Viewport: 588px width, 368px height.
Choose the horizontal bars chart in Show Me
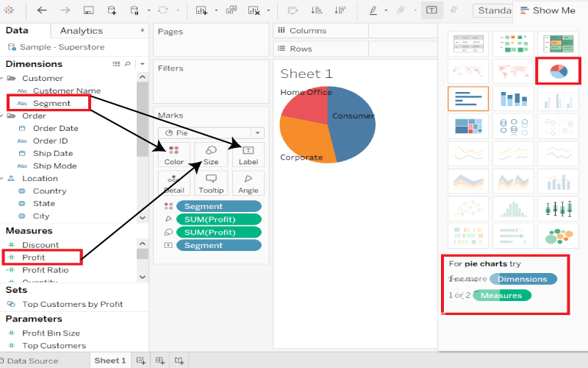coord(468,99)
